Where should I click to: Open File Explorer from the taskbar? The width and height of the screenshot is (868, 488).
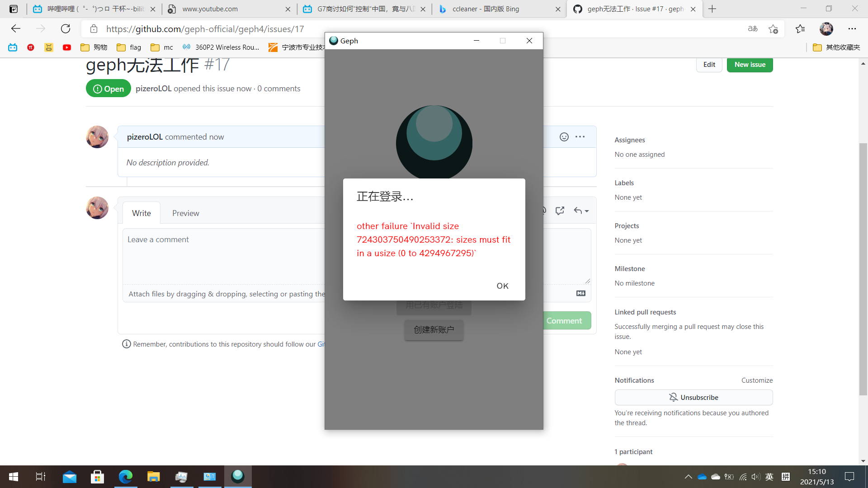pyautogui.click(x=154, y=477)
